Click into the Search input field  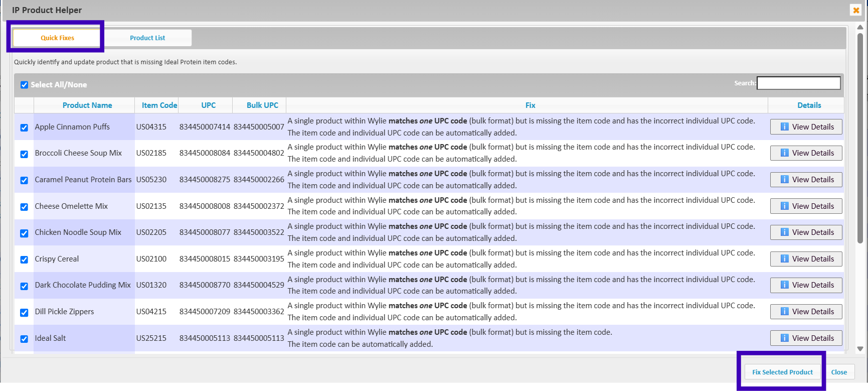(x=798, y=83)
